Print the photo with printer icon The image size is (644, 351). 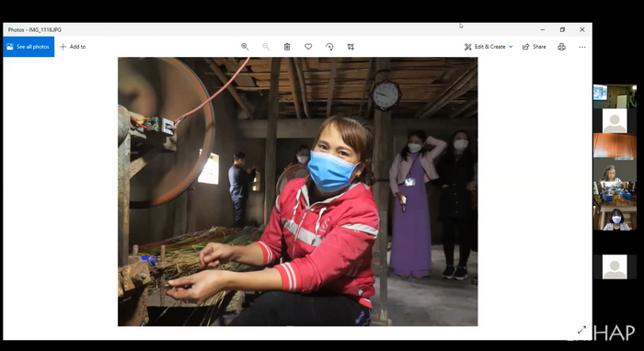click(x=561, y=47)
